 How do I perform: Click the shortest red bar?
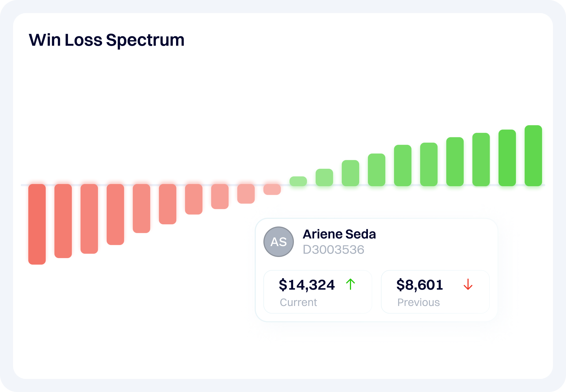pos(272,189)
